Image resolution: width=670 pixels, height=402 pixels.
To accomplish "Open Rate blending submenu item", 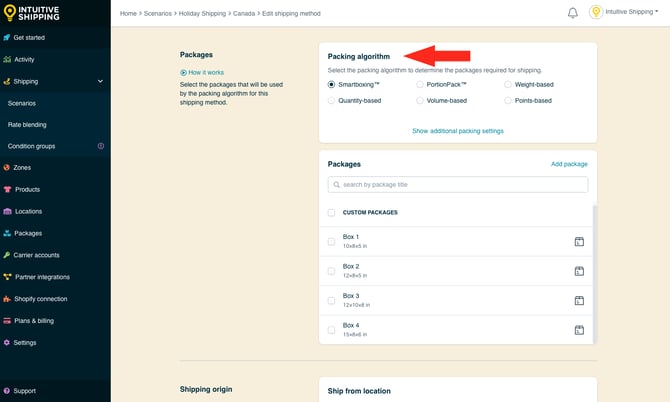I will [x=27, y=124].
